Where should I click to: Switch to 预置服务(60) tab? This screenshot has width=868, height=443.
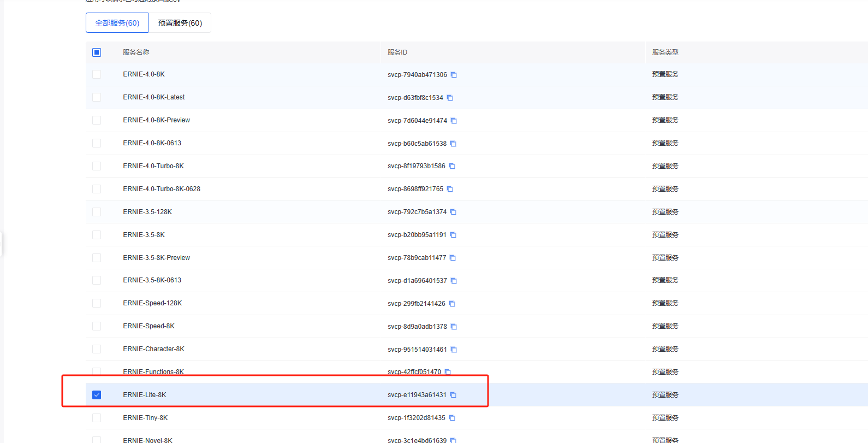180,23
